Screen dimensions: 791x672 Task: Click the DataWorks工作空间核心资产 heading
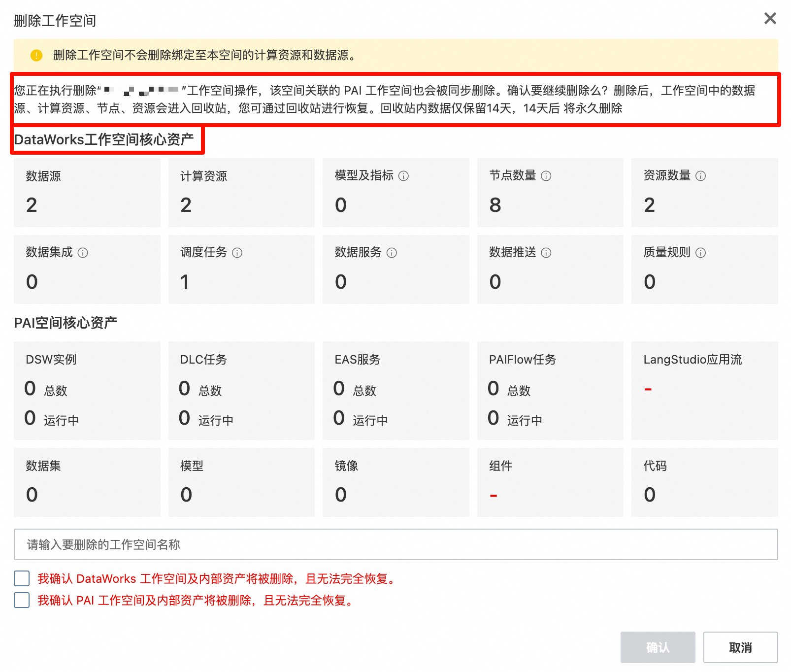coord(104,140)
